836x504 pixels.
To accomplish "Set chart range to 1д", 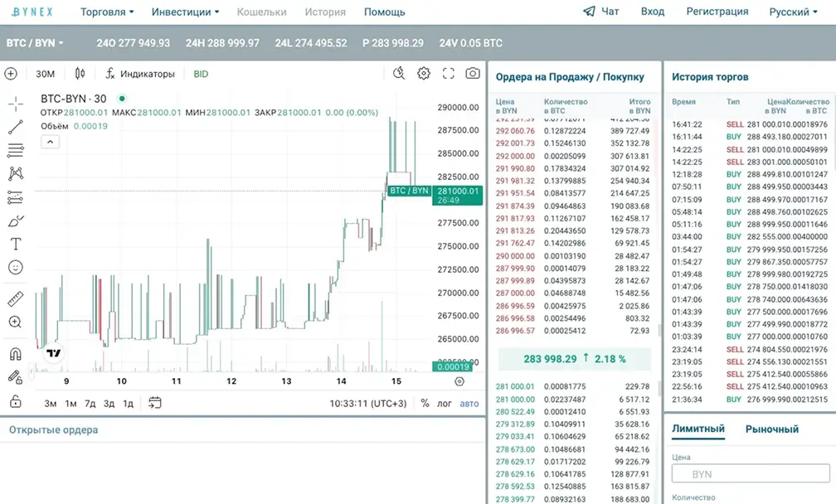I will click(128, 404).
